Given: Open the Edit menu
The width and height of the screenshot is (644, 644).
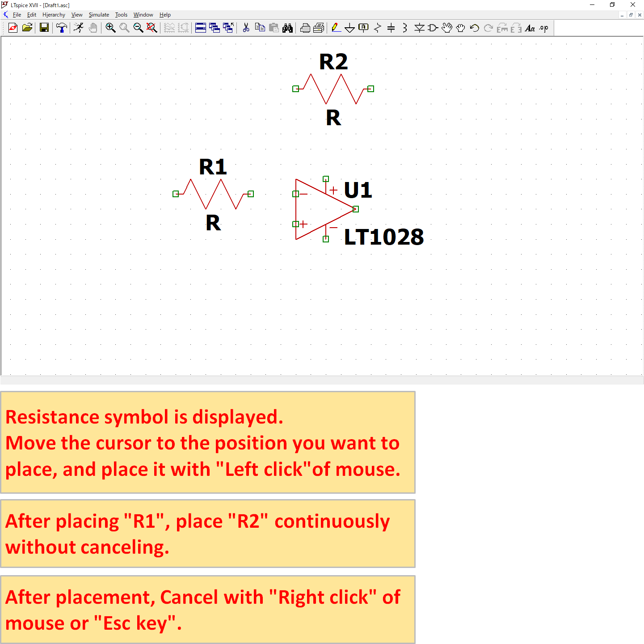Looking at the screenshot, I should point(31,15).
